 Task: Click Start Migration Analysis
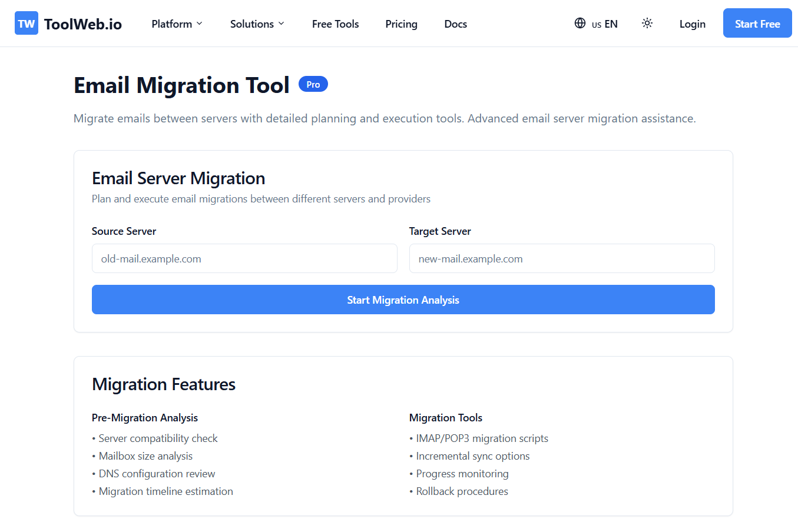[403, 300]
